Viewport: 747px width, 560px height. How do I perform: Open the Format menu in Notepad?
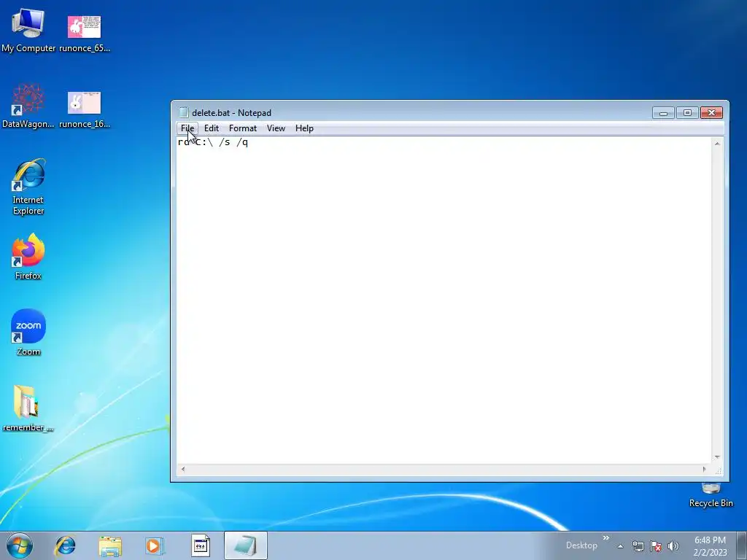[x=242, y=128]
